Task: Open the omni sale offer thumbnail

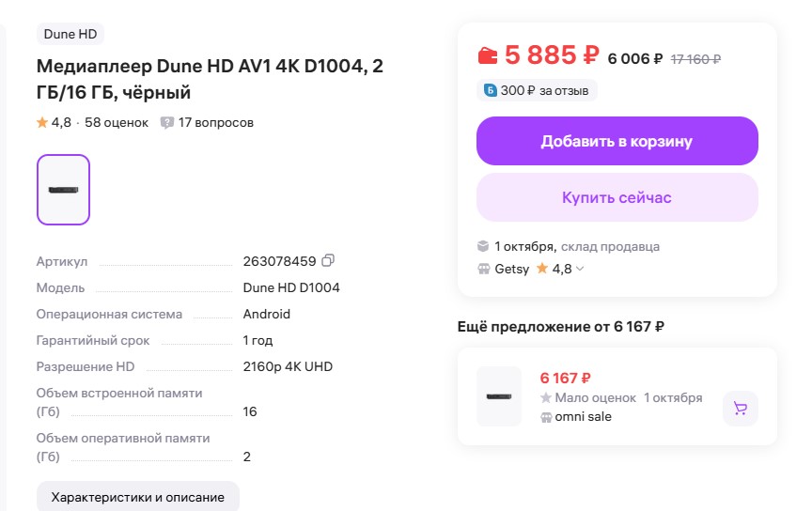Action: (x=499, y=396)
